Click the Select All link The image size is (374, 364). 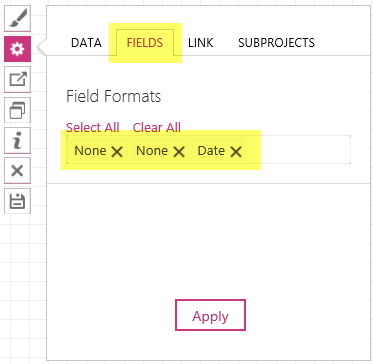pos(93,127)
